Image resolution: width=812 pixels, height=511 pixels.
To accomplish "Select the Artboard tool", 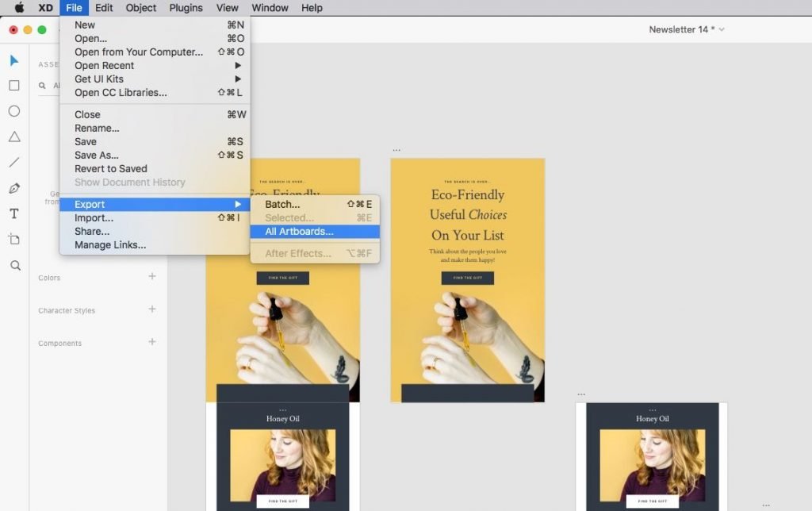I will [14, 239].
